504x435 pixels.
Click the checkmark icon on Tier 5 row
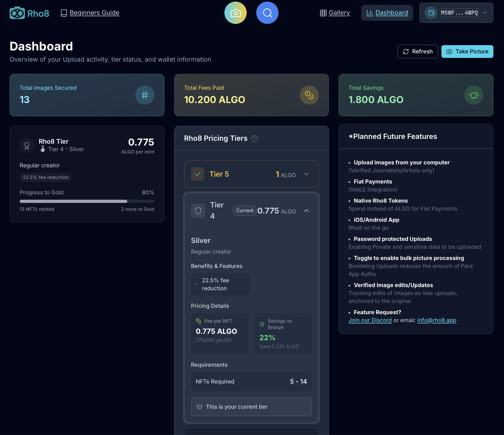coord(198,174)
